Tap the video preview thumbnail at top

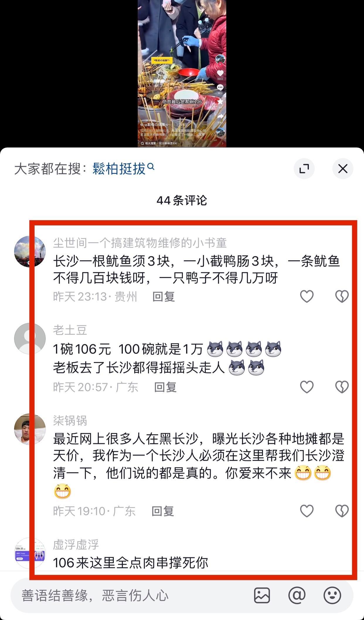point(182,73)
